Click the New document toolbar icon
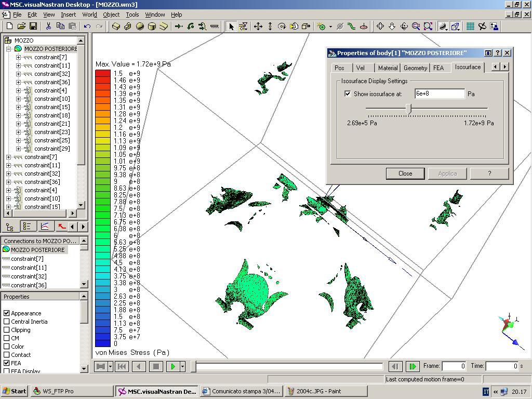This screenshot has height=399, width=532. point(9,26)
